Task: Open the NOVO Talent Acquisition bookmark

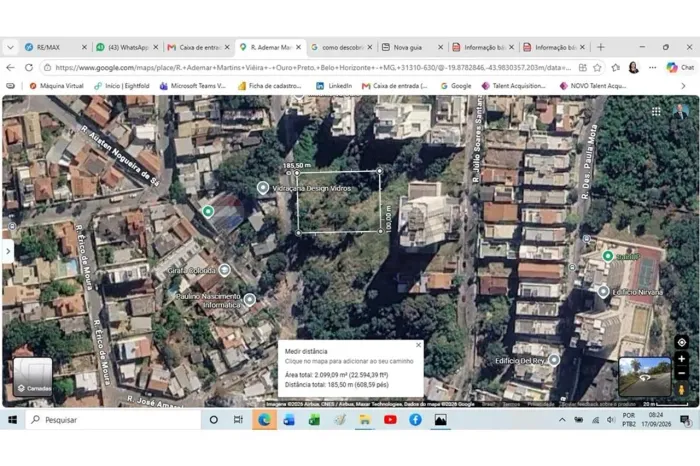Action: click(x=593, y=86)
